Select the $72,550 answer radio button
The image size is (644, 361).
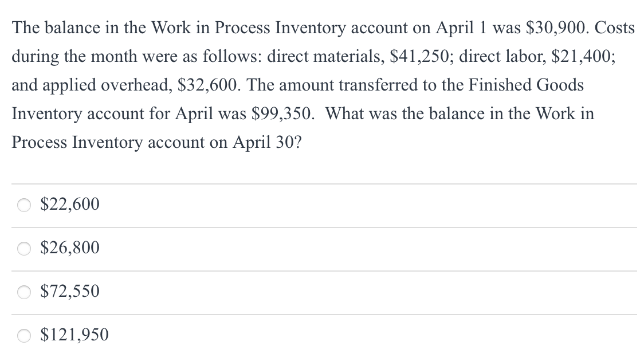(23, 291)
